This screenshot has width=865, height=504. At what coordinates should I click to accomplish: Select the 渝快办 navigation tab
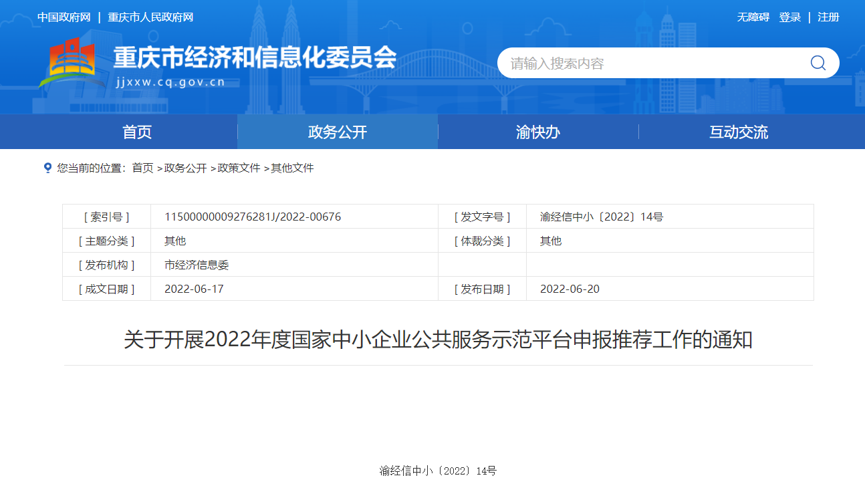(x=538, y=132)
